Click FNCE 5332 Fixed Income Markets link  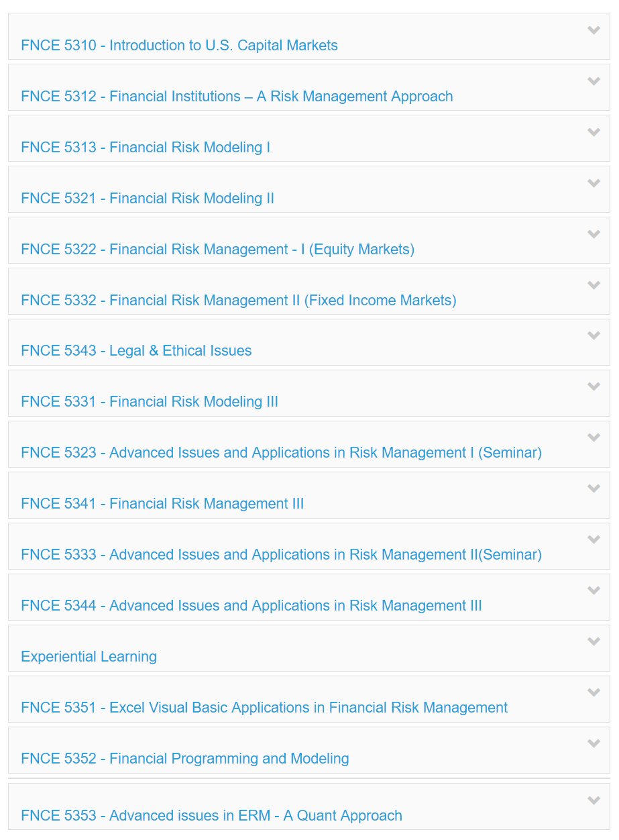[238, 301]
